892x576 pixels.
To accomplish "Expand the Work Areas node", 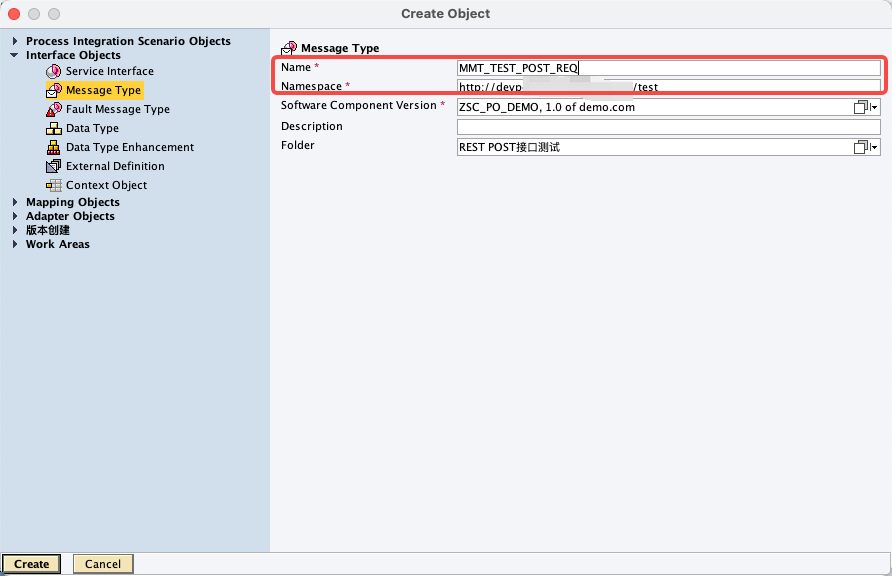I will click(x=15, y=244).
